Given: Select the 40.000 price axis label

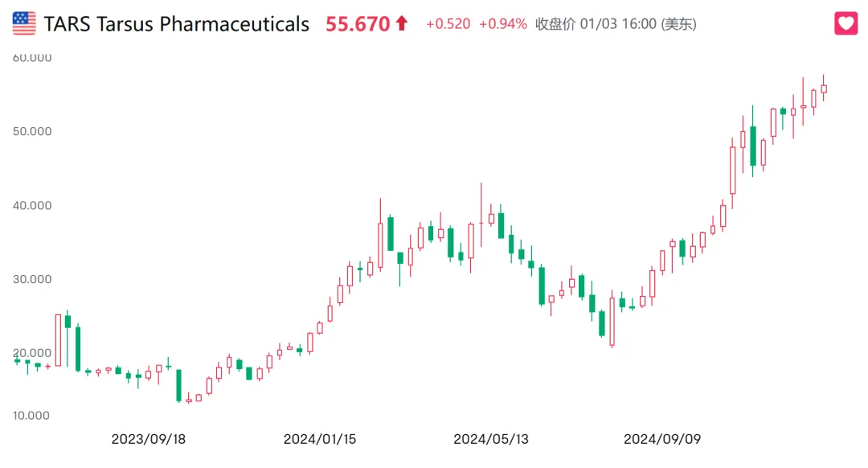Looking at the screenshot, I should [x=32, y=206].
